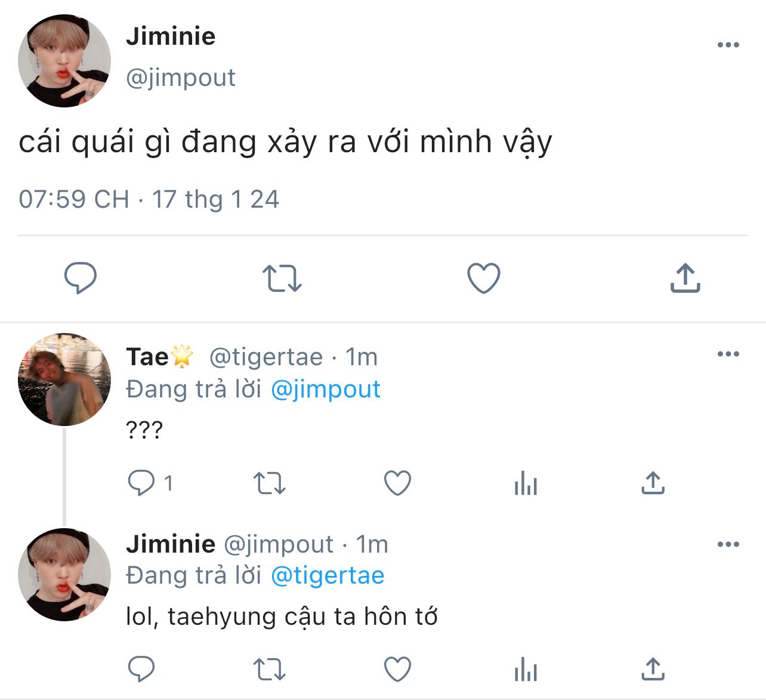This screenshot has width=766, height=700.
Task: Share the main Jiminie tweet
Action: [x=685, y=278]
